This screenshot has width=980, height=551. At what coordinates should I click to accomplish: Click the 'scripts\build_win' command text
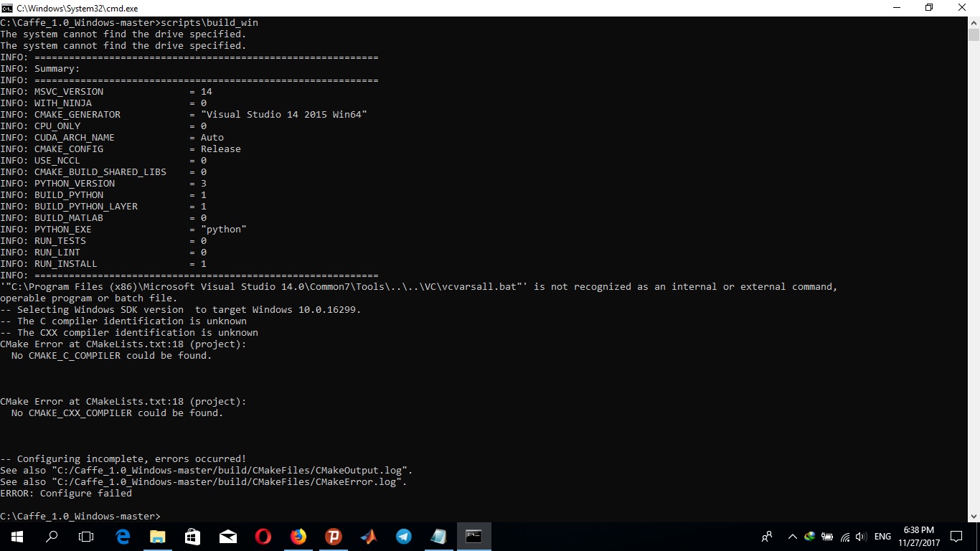209,23
